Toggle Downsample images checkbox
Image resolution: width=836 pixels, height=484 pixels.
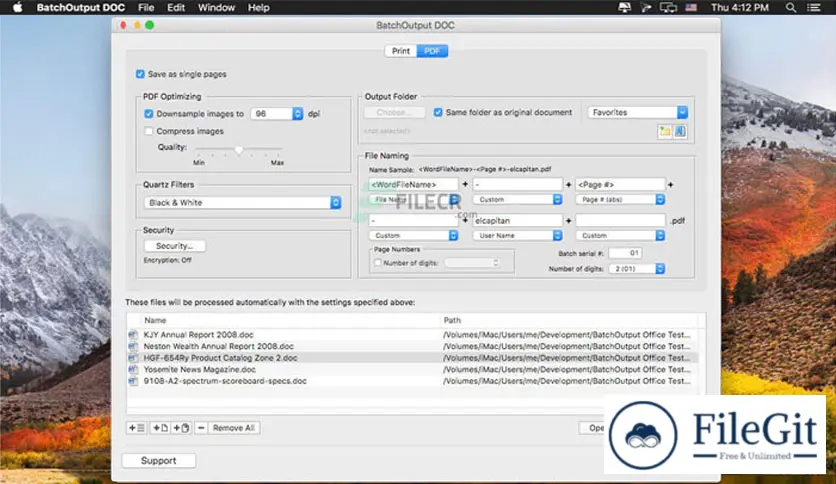149,114
